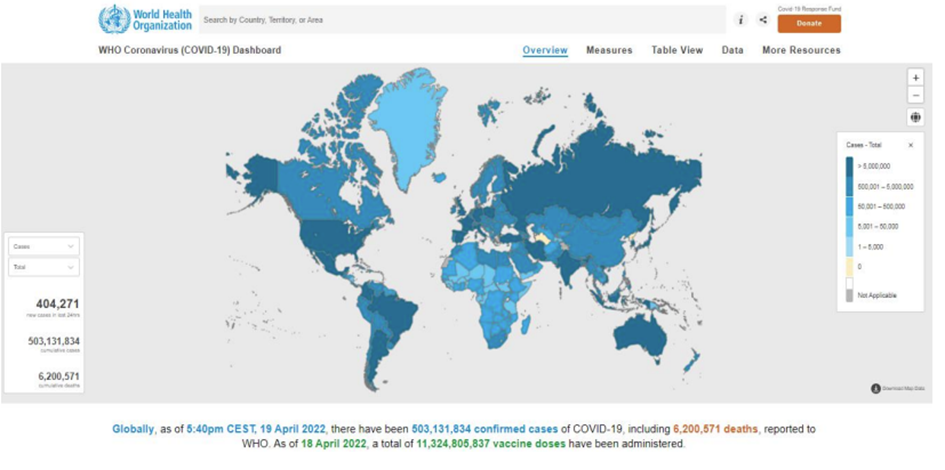Screen dimensions: 945x470
Task: Expand the Total dropdown
Action: pyautogui.click(x=44, y=267)
